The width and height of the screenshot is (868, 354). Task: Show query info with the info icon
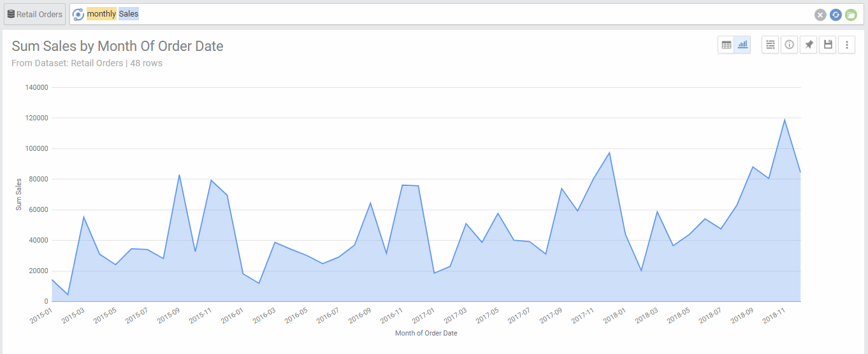pyautogui.click(x=789, y=45)
